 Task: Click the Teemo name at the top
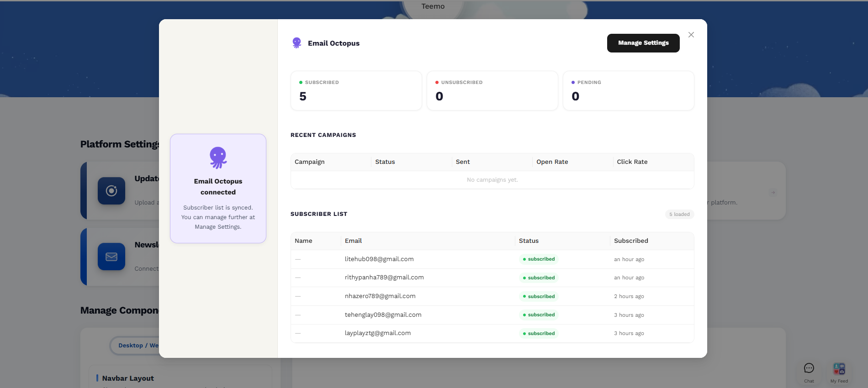point(433,6)
